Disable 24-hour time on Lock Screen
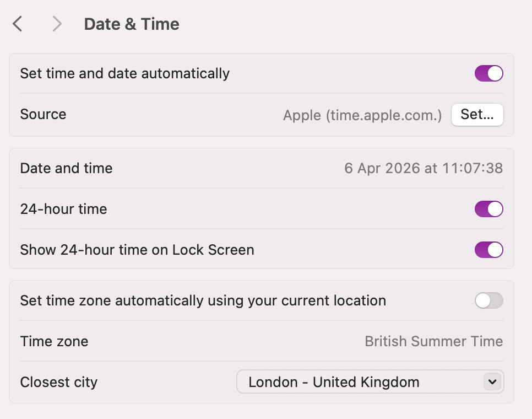 tap(488, 250)
